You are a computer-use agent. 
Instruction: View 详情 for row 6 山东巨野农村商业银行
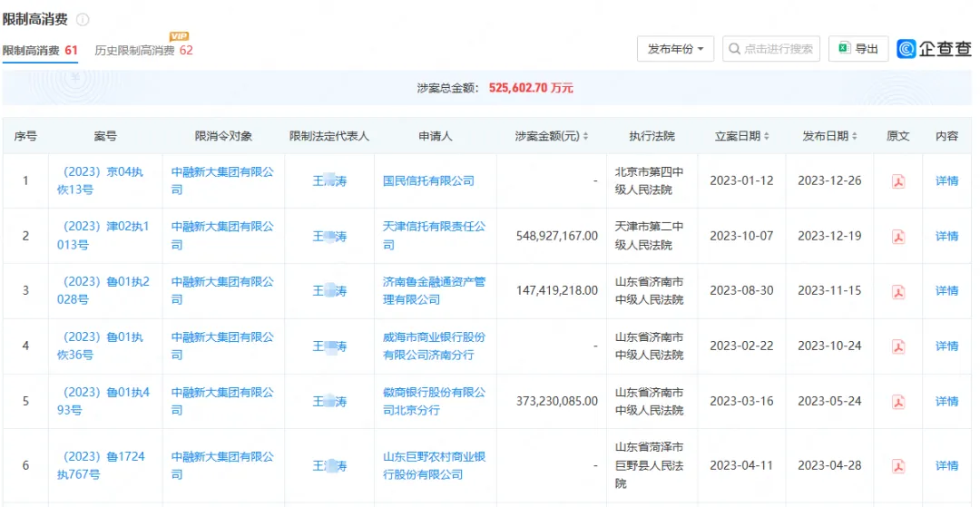click(x=946, y=466)
